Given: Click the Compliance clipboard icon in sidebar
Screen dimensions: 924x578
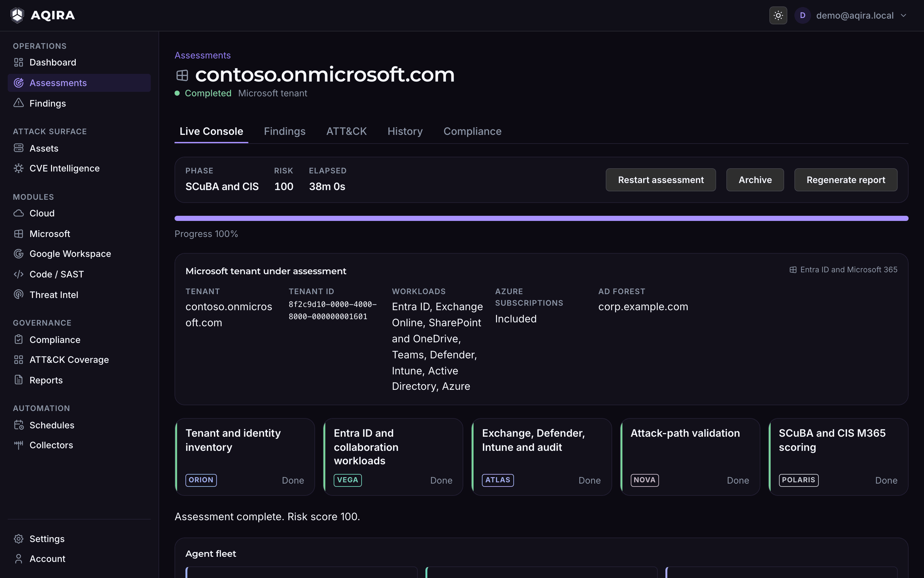Looking at the screenshot, I should (x=19, y=339).
